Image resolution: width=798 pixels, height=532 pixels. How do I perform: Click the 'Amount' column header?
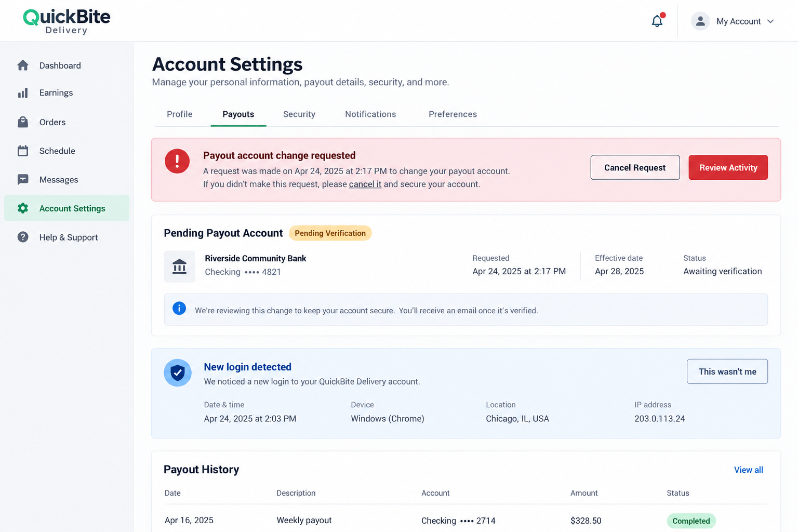click(x=584, y=493)
